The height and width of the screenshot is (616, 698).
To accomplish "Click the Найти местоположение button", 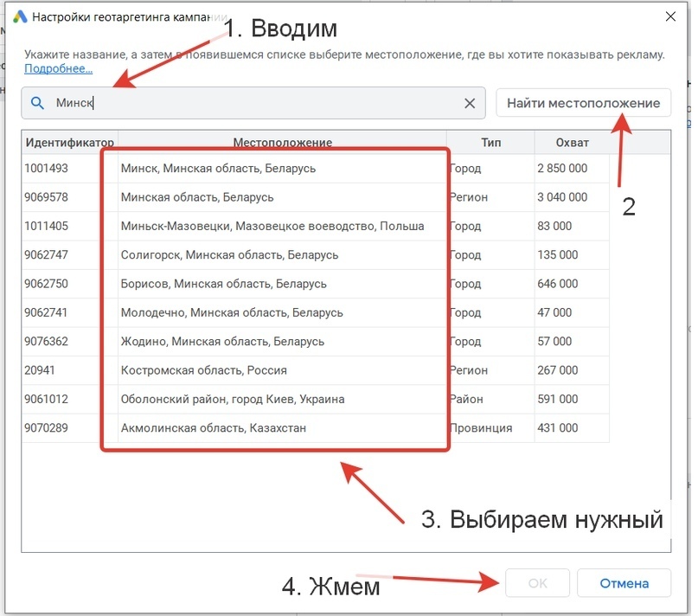I will tap(583, 103).
